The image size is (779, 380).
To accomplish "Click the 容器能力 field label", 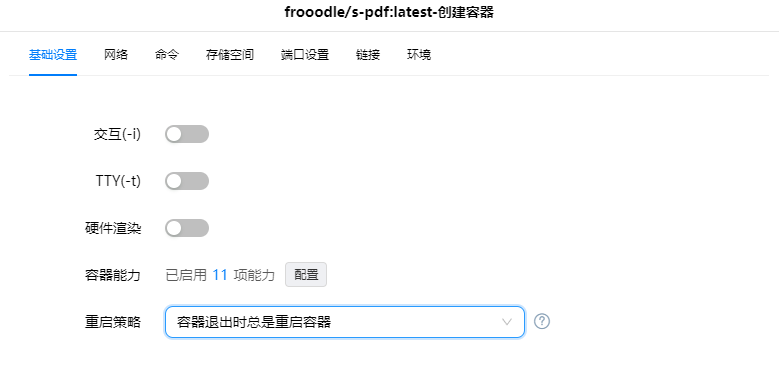I will point(113,275).
